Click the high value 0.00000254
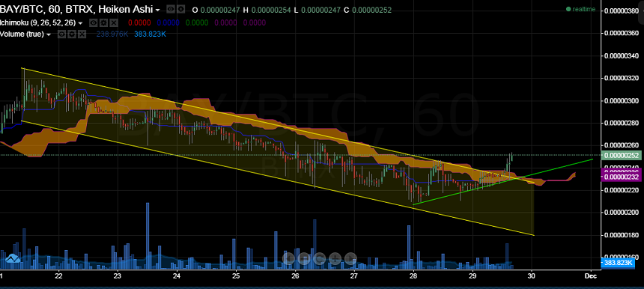The height and width of the screenshot is (289, 644). pyautogui.click(x=271, y=10)
